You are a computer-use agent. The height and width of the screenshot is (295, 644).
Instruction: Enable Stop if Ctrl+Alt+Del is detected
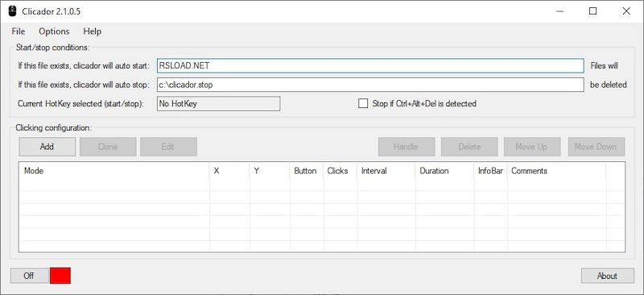[x=363, y=104]
